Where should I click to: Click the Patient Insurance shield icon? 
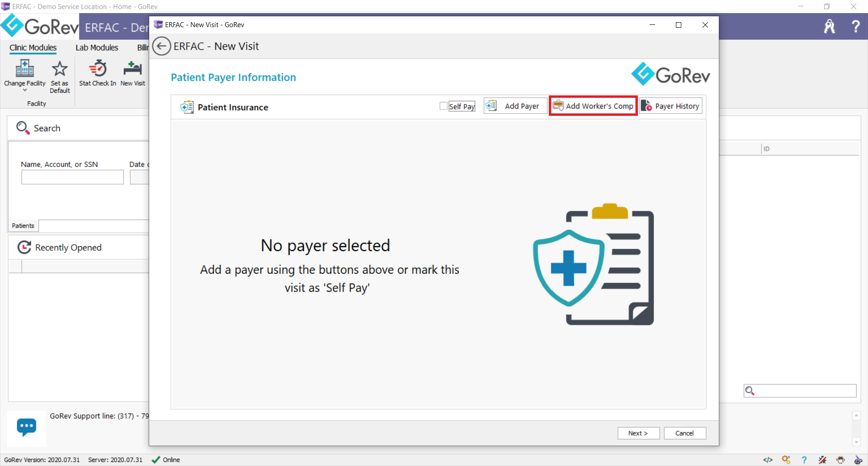coord(187,107)
